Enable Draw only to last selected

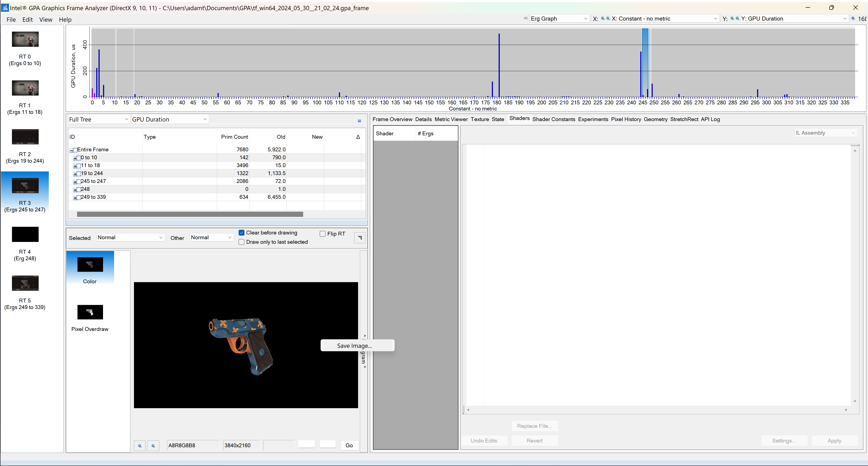(242, 242)
